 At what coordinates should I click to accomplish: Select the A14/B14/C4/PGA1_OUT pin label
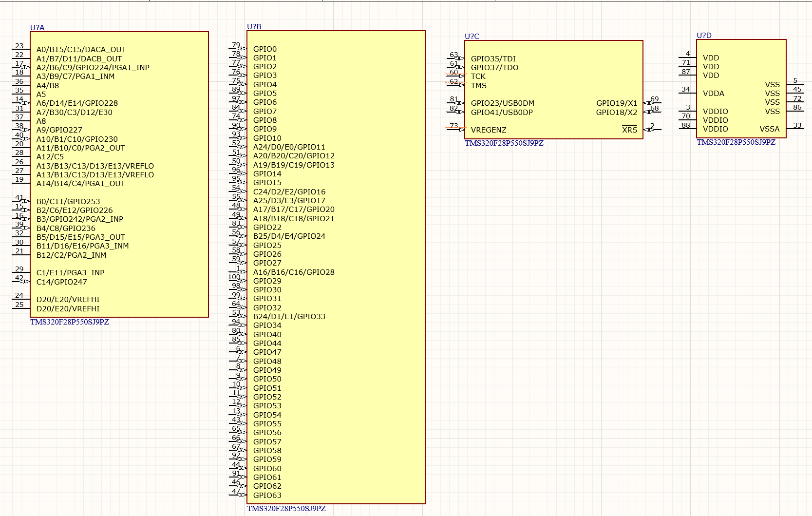(x=81, y=184)
